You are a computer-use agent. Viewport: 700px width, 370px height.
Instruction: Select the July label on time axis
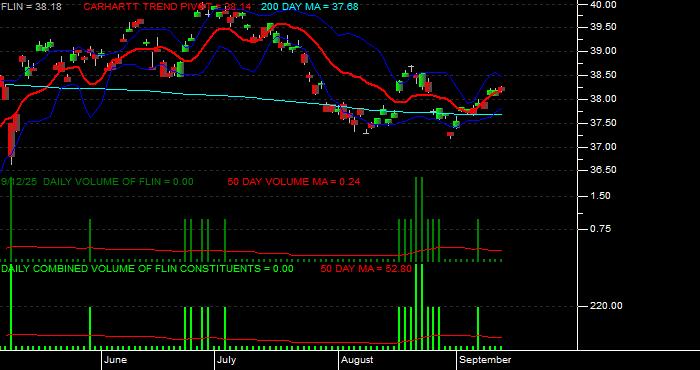point(227,360)
